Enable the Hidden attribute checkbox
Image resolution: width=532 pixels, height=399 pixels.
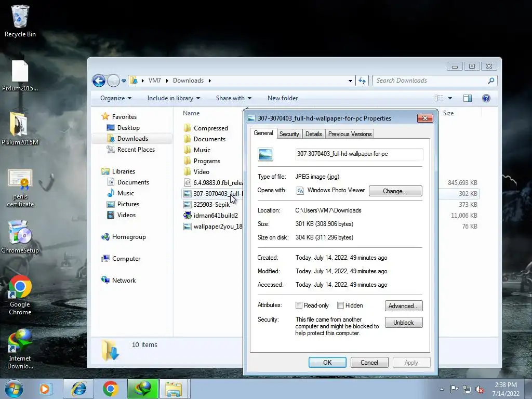click(x=340, y=305)
